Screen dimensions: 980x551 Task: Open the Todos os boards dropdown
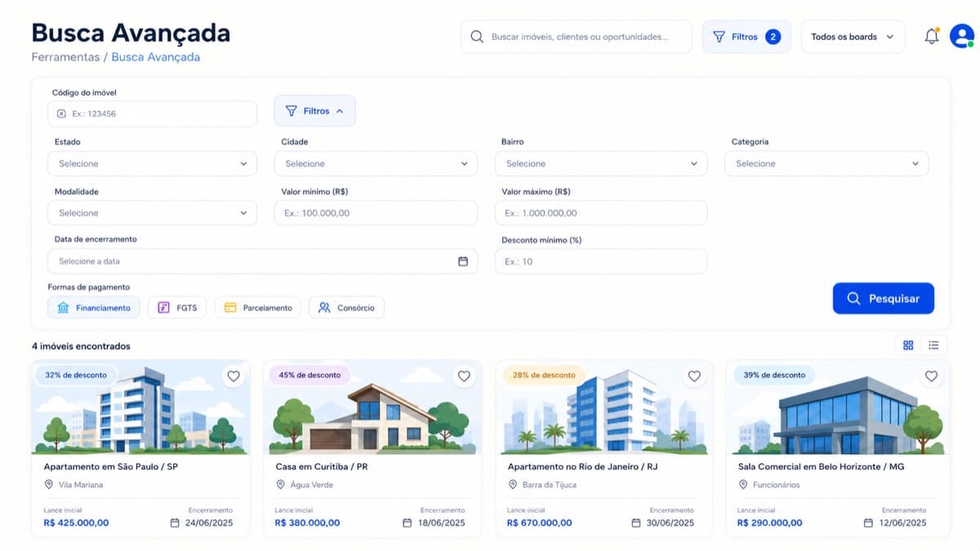tap(853, 37)
